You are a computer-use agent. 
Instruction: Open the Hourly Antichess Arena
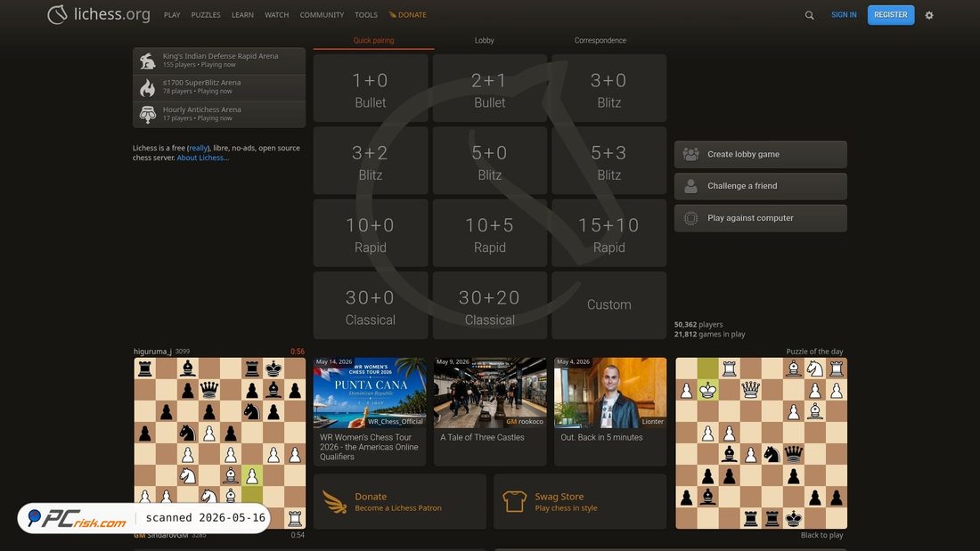point(219,114)
